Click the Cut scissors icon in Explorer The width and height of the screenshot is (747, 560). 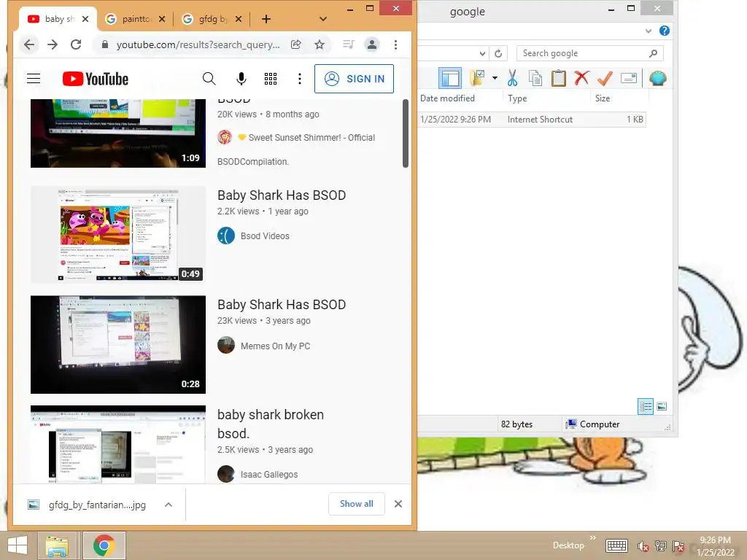(513, 78)
